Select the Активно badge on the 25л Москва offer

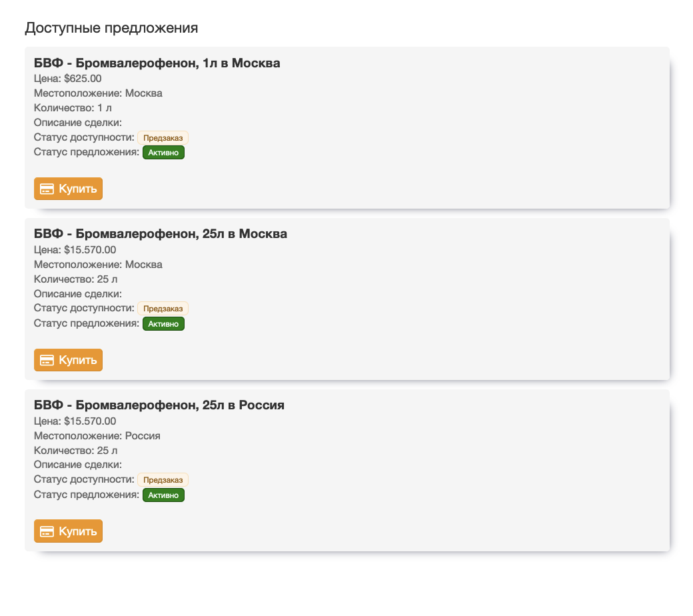[x=163, y=324]
